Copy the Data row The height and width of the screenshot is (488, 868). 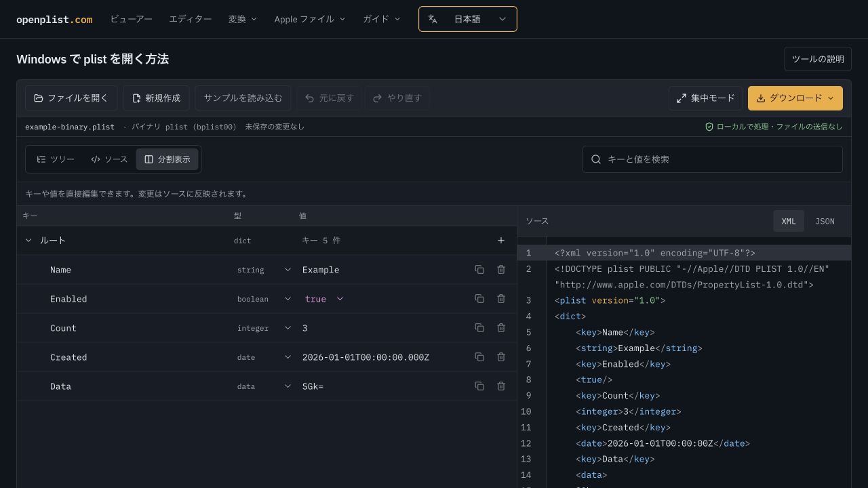479,386
